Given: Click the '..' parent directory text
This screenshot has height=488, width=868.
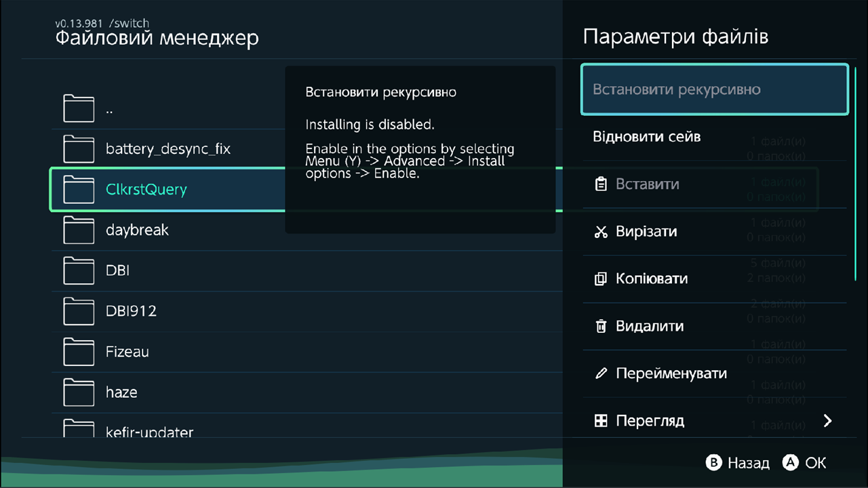Looking at the screenshot, I should pyautogui.click(x=109, y=112).
